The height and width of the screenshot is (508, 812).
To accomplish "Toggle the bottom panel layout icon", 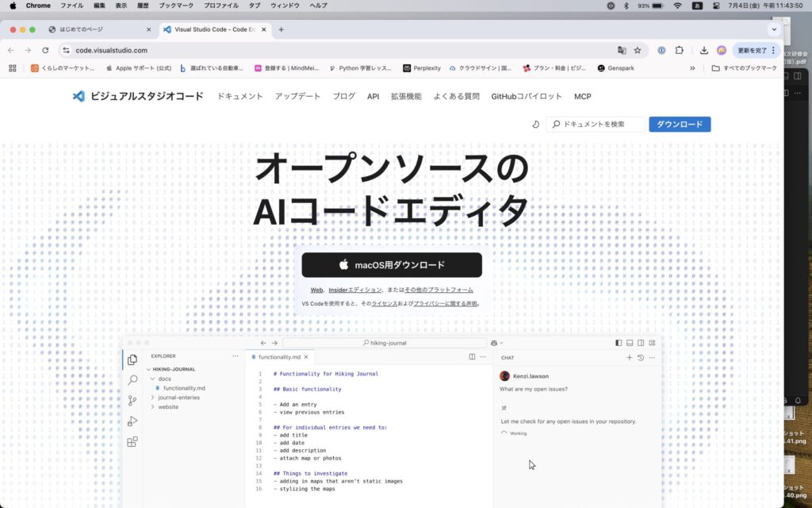I will 630,343.
